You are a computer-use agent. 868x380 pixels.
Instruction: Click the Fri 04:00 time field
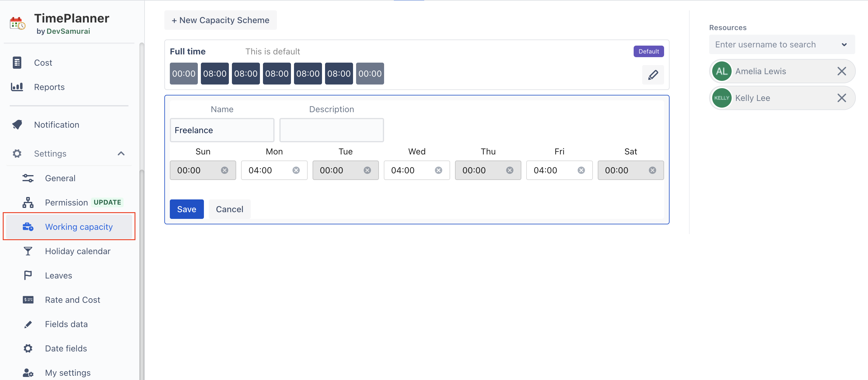point(559,170)
